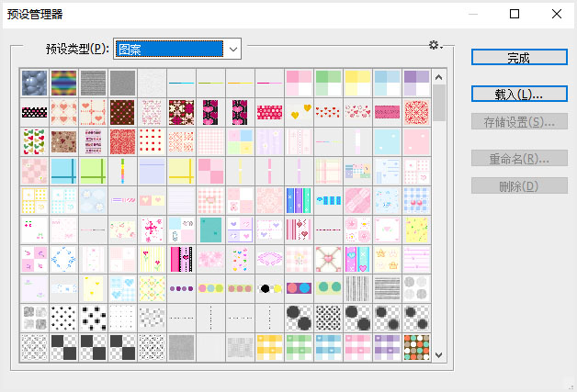Viewport: 577px width, 392px height.
Task: Pick the row of purple dots pattern
Action: coord(181,289)
